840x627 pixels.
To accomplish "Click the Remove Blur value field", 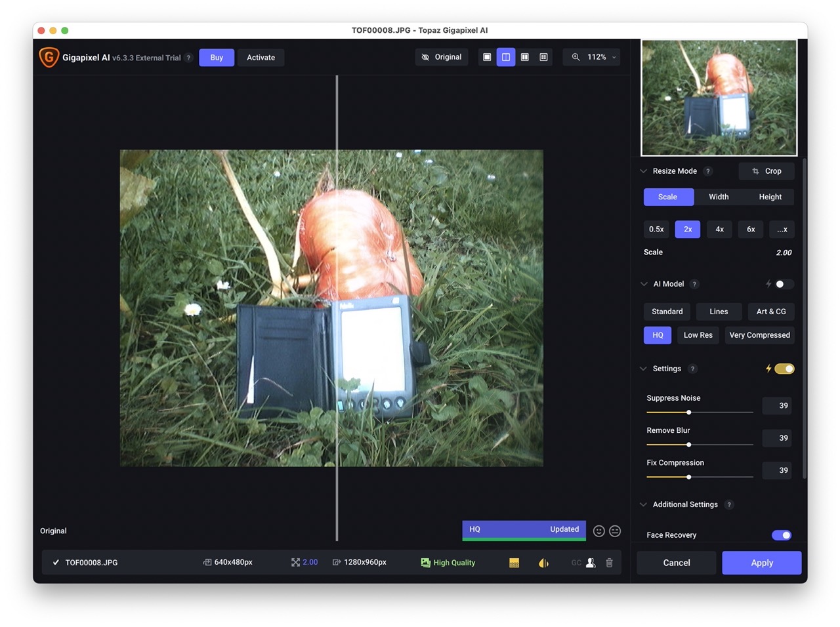I will [777, 438].
